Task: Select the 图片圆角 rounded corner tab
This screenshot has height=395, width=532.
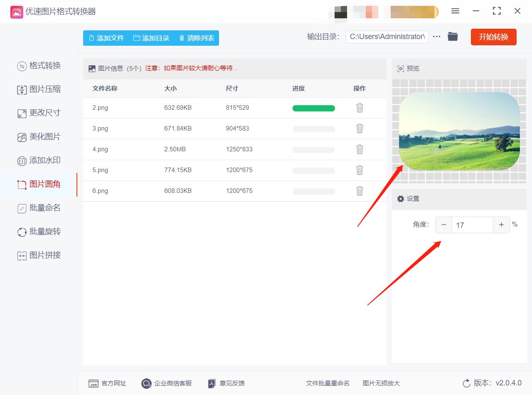Action: (39, 184)
